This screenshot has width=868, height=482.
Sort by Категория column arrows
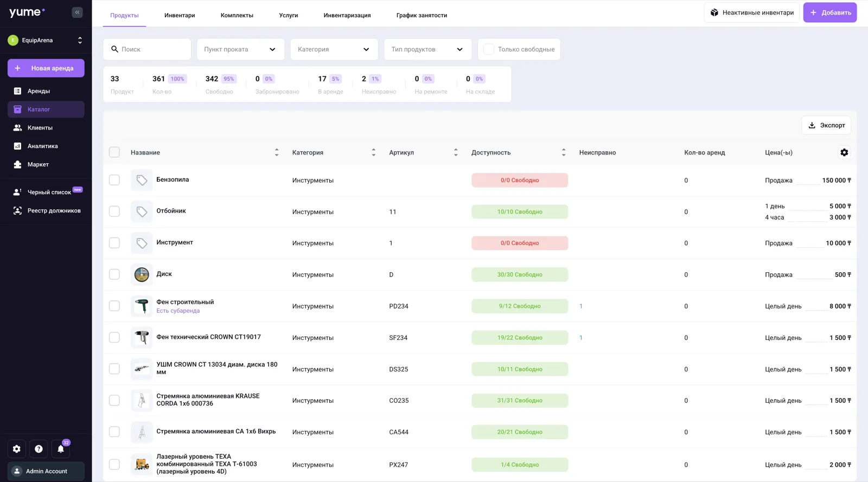click(x=373, y=152)
